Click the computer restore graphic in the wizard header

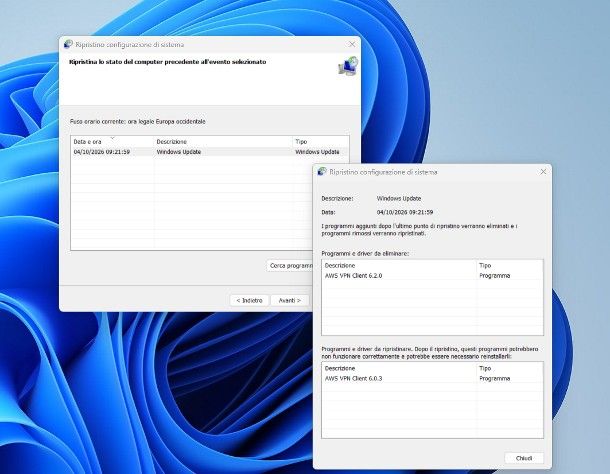click(x=348, y=66)
